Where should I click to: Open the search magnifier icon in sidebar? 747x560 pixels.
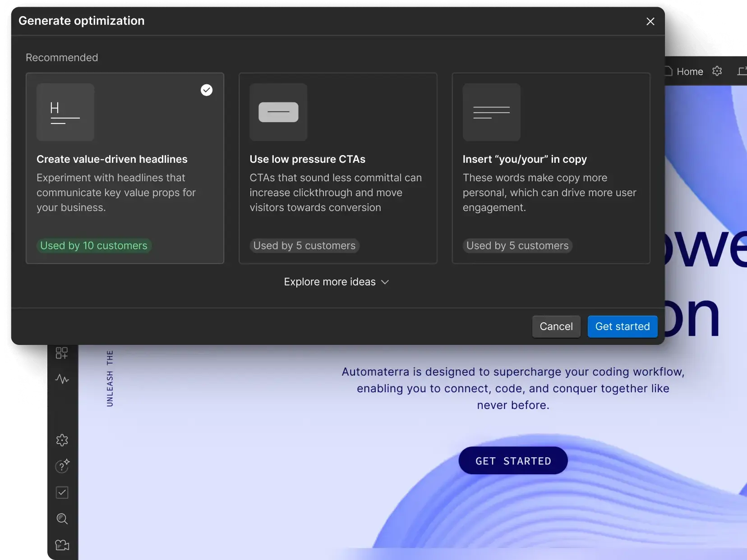pyautogui.click(x=62, y=519)
